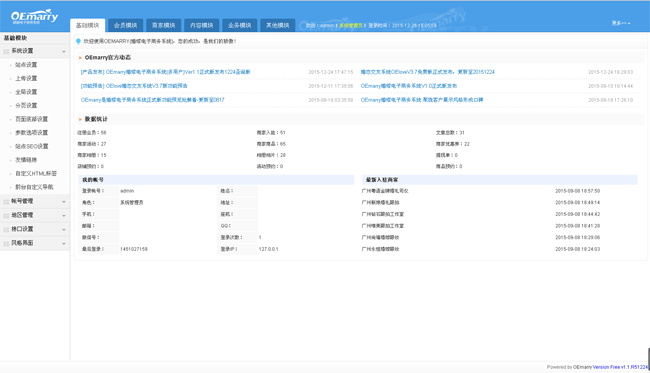Open 自定义HTML标签 in the sidebar
650x373 pixels.
click(36, 173)
